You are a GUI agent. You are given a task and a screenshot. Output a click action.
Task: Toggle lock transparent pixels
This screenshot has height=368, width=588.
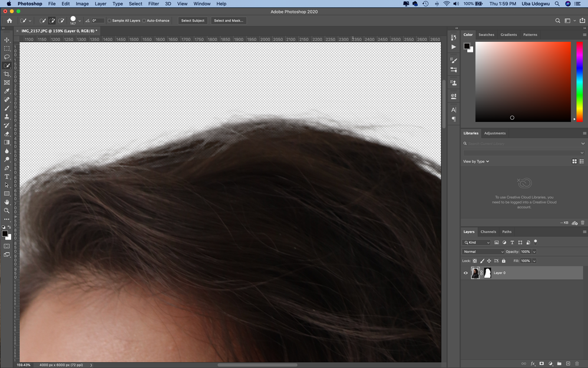[475, 261]
